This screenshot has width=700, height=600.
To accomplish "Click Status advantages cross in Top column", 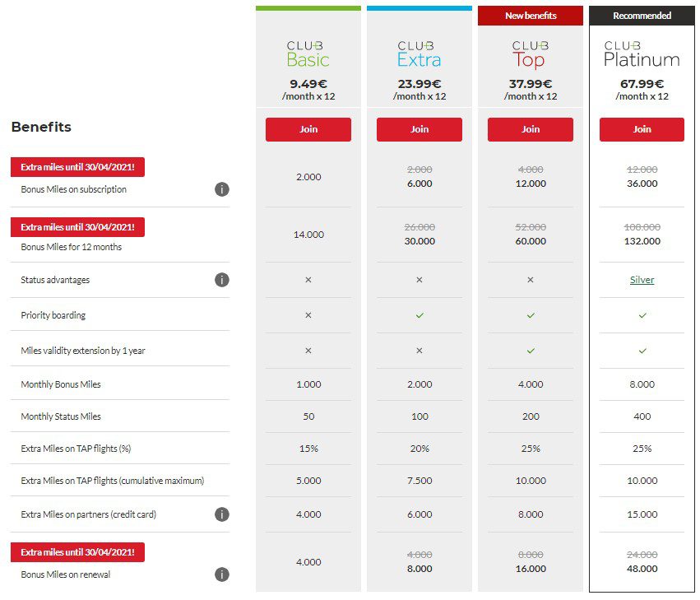I will 531,280.
